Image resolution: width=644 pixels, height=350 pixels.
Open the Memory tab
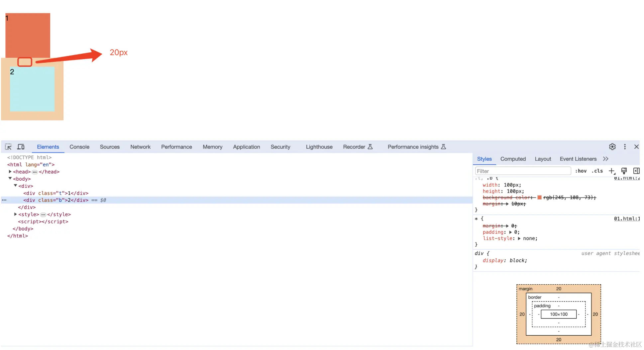click(212, 147)
